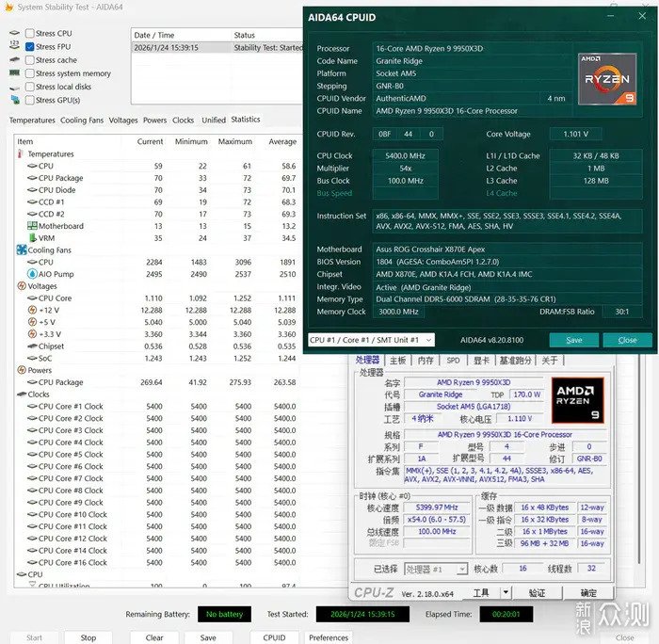Click the AIO Pump icon
Image resolution: width=659 pixels, height=644 pixels.
(x=32, y=274)
